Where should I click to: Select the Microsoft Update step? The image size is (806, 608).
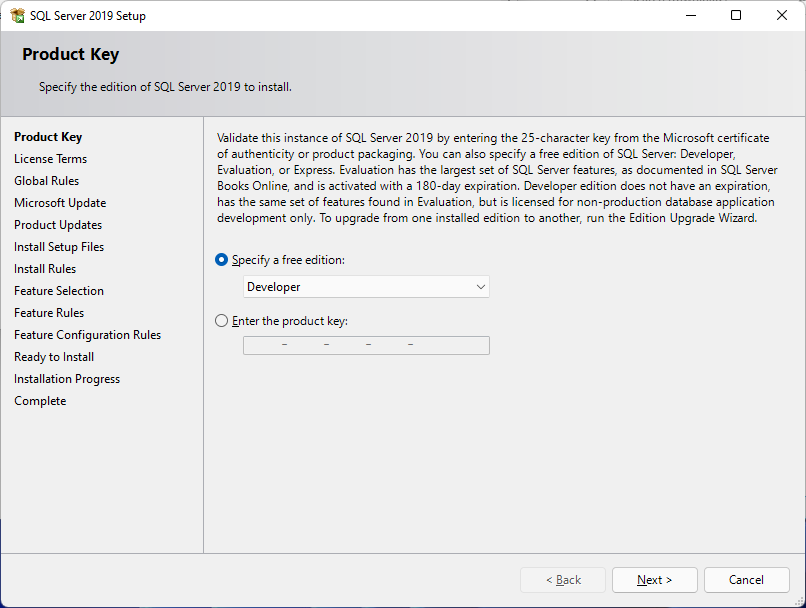pos(60,204)
